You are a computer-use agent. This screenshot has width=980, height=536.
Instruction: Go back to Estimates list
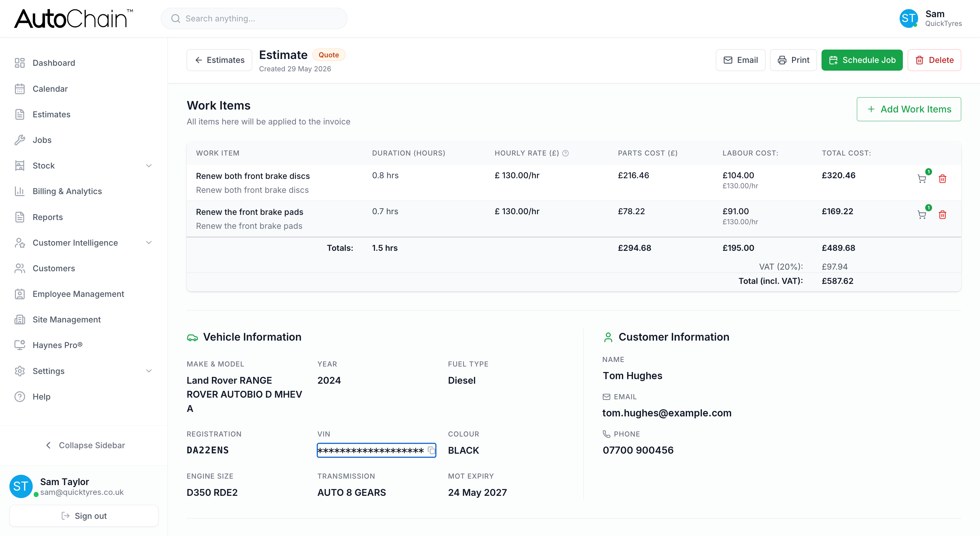pyautogui.click(x=219, y=60)
